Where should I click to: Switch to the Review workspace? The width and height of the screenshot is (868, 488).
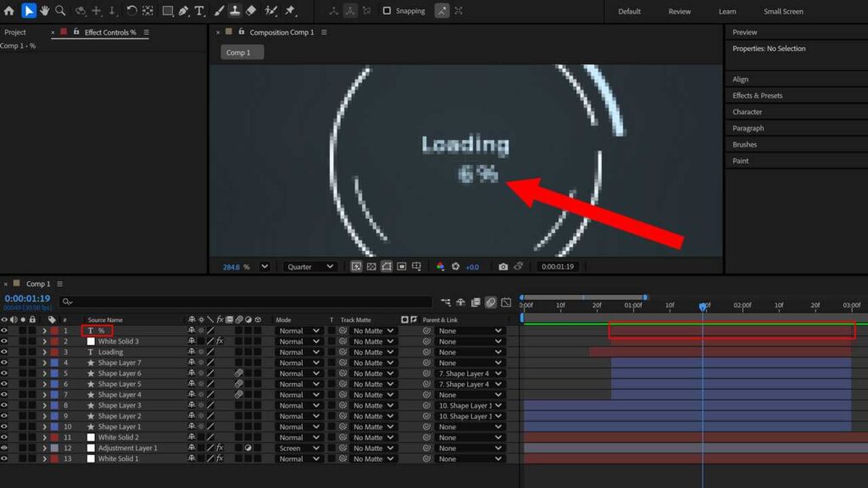(x=679, y=11)
